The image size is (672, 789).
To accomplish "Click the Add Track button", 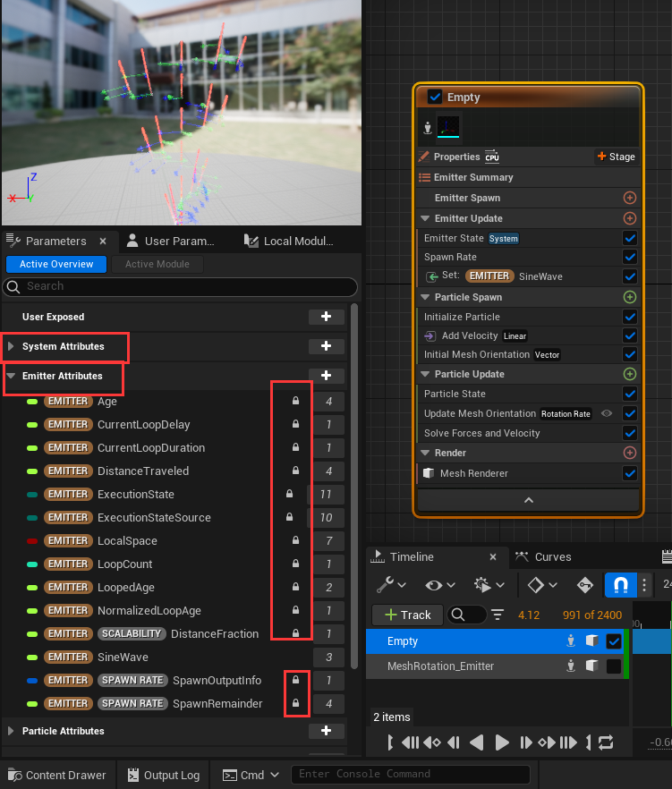I will [407, 615].
